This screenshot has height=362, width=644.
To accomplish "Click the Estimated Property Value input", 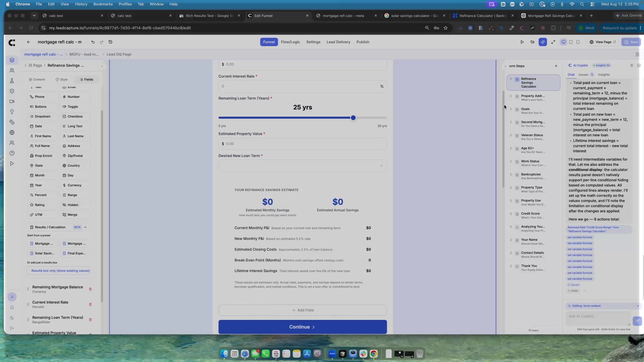I will click(302, 144).
